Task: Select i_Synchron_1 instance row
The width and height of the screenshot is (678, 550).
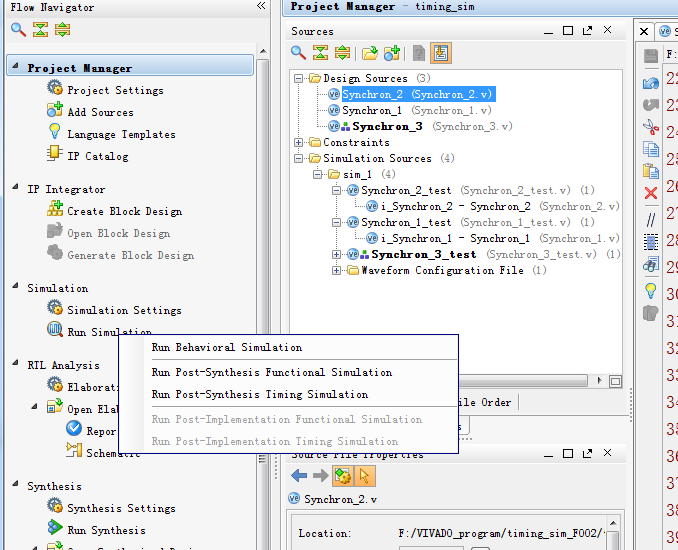Action: [x=493, y=238]
